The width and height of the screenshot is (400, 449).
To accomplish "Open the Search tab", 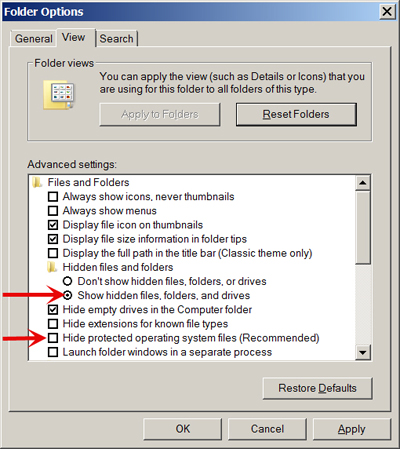I will pyautogui.click(x=117, y=39).
